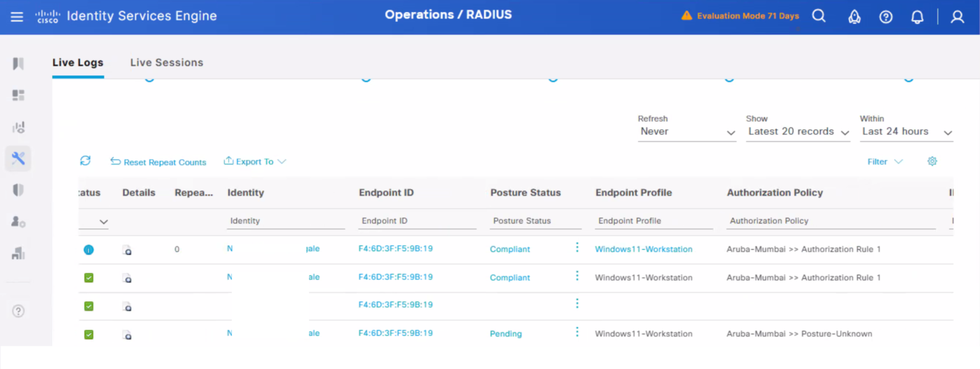Open the Administration sidebar icon
The image size is (980, 369).
tap(19, 221)
